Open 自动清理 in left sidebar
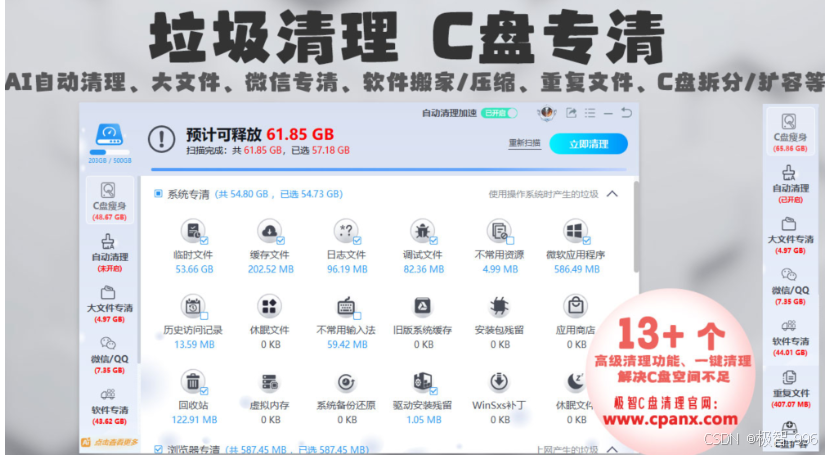The image size is (835, 455). pos(109,253)
